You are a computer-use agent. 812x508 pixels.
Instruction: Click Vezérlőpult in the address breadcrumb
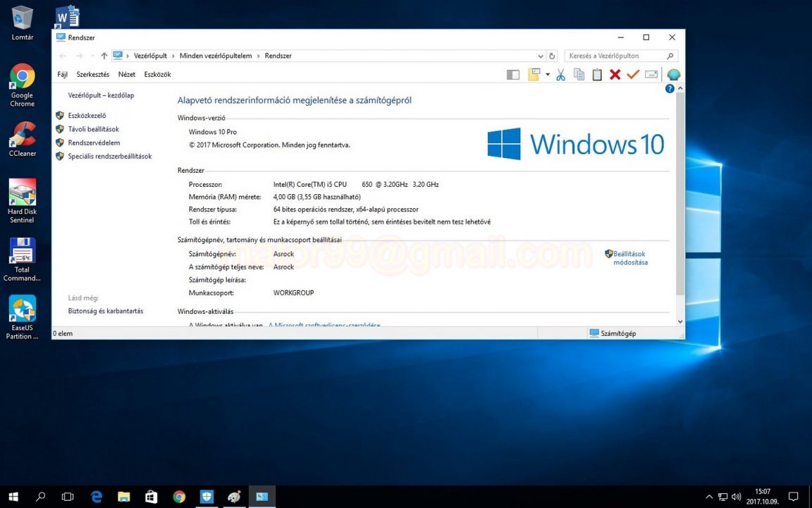(150, 56)
